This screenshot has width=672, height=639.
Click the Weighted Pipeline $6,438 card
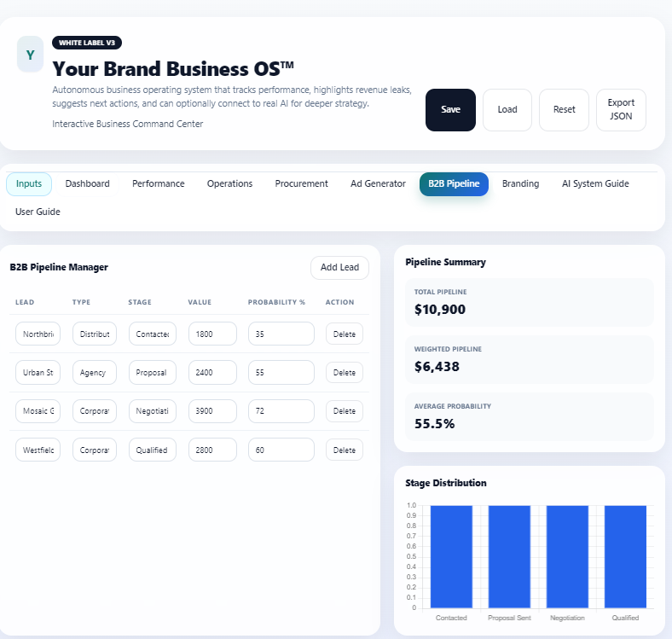pyautogui.click(x=530, y=359)
